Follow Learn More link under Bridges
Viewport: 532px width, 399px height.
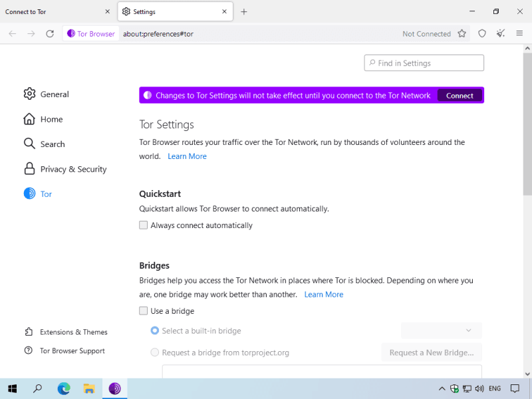pyautogui.click(x=324, y=295)
